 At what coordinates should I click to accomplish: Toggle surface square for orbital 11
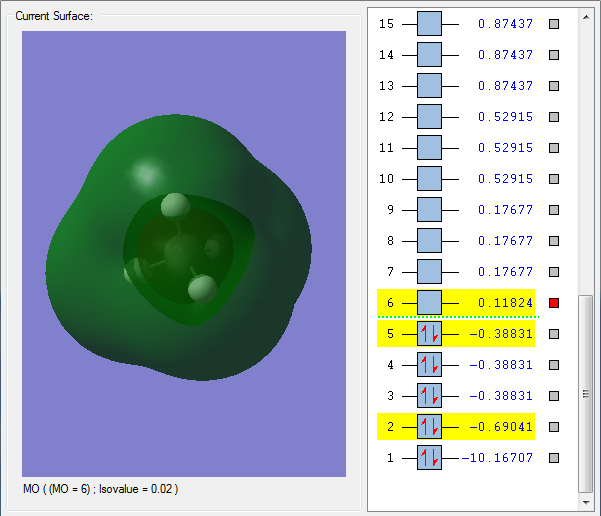[554, 148]
